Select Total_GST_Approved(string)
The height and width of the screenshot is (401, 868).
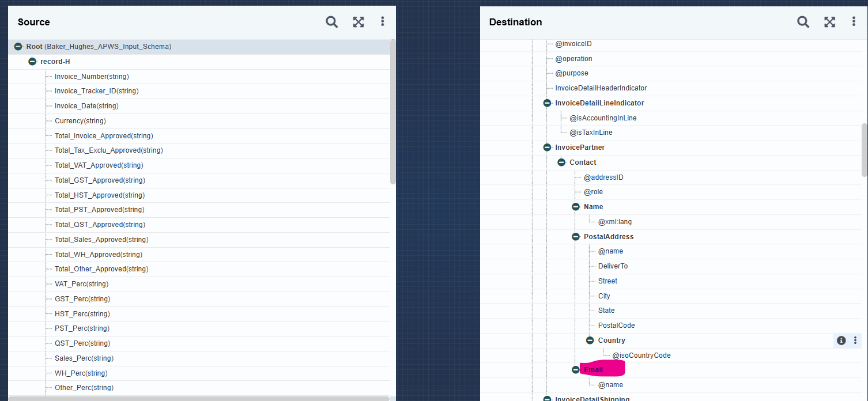(100, 180)
